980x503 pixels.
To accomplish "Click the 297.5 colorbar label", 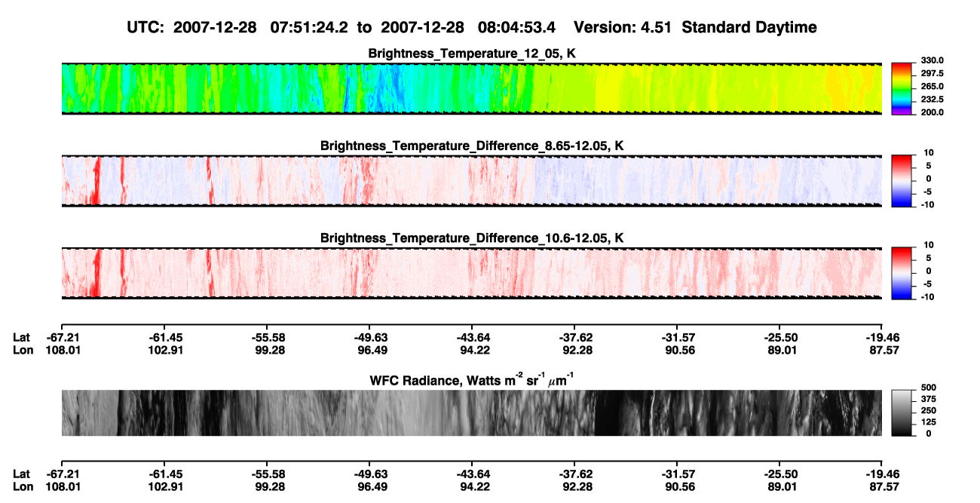I will 931,73.
